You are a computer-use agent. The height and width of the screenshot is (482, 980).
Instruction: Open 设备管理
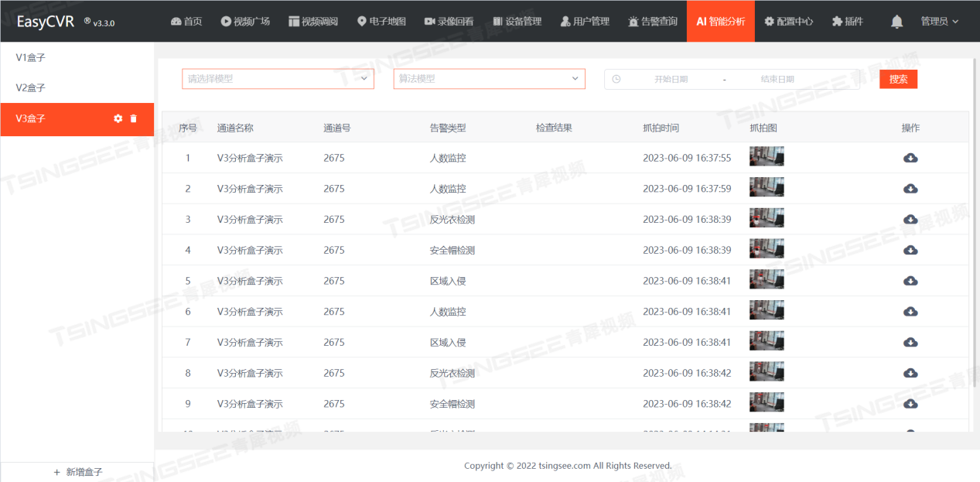pos(517,22)
